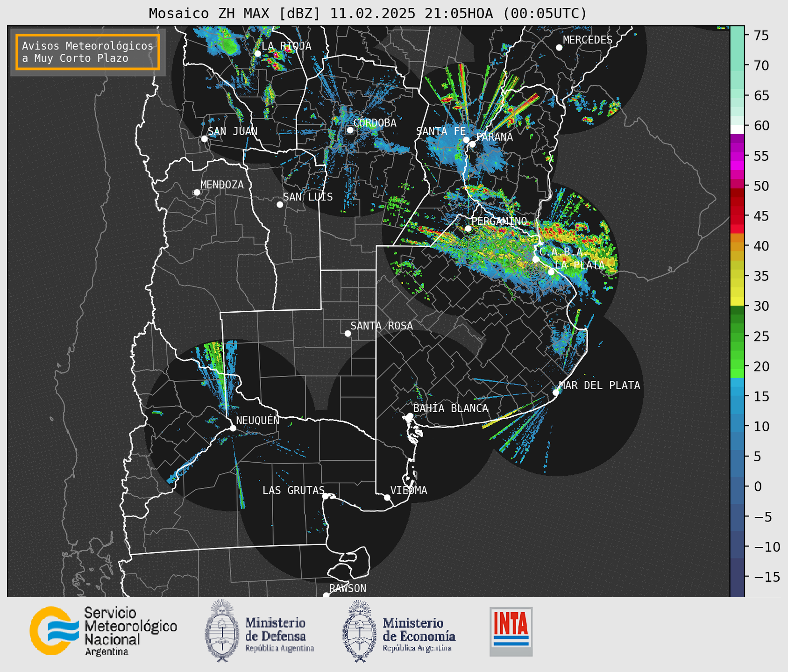Click the MENDOZA city marker dot
The height and width of the screenshot is (672, 788).
point(197,193)
